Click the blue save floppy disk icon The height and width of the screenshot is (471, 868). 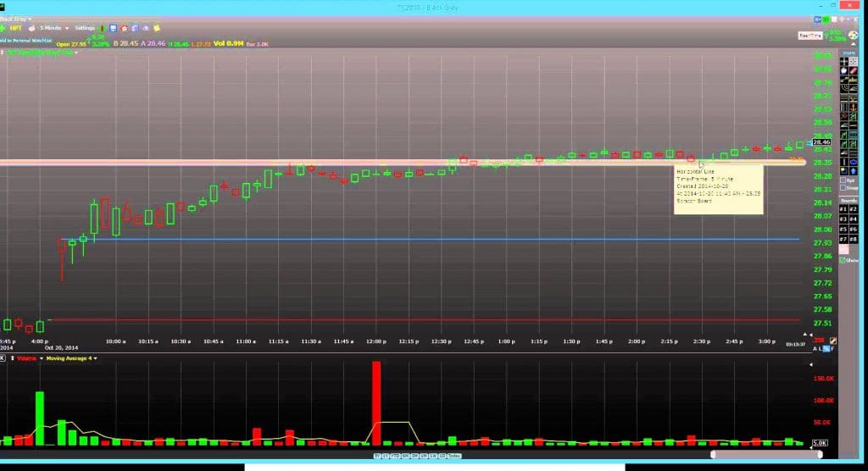(112, 28)
